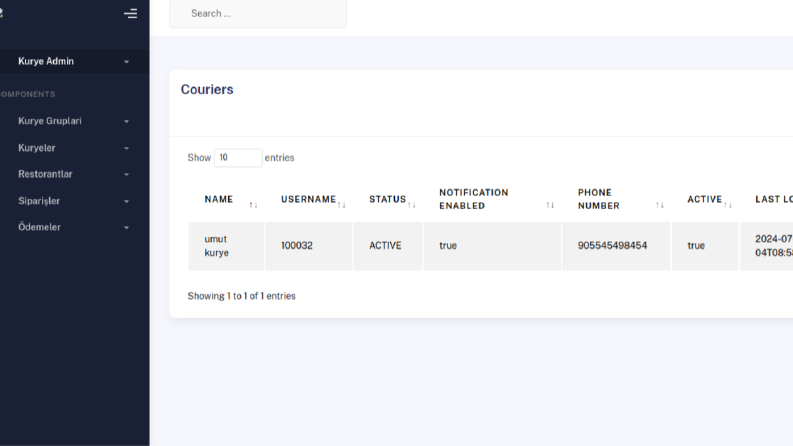Select username cell '100032'

click(x=309, y=246)
